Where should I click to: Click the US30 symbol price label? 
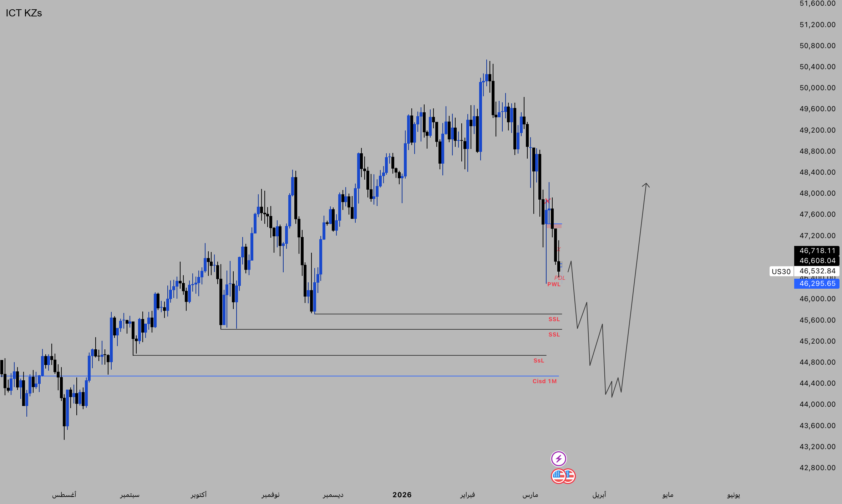781,272
